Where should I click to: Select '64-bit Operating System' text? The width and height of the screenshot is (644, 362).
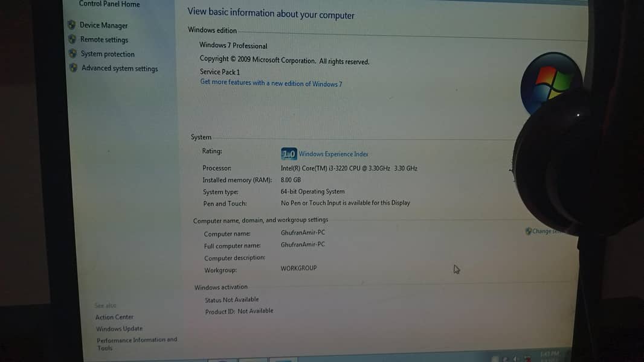[x=312, y=191]
